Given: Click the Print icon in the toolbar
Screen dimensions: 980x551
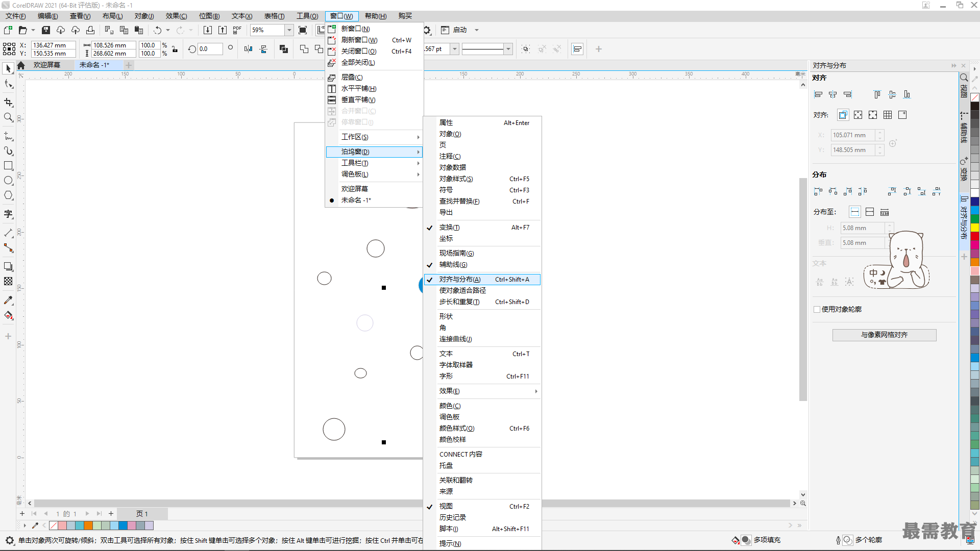Looking at the screenshot, I should point(90,30).
